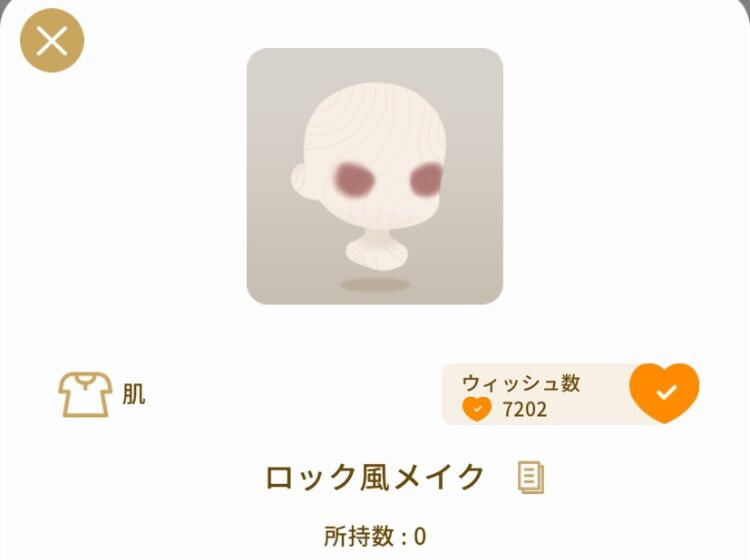Click the right red eye makeup on mannequin
Image resolution: width=750 pixels, height=560 pixels.
(427, 179)
